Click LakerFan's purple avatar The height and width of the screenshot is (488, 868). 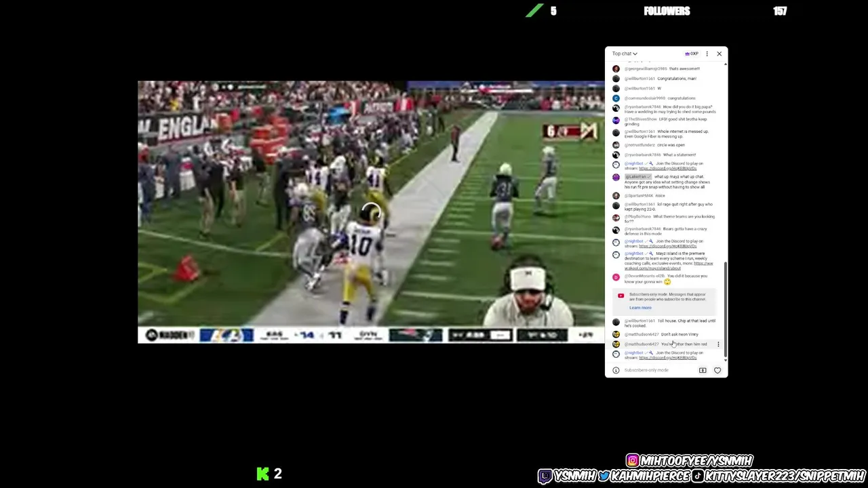point(616,178)
